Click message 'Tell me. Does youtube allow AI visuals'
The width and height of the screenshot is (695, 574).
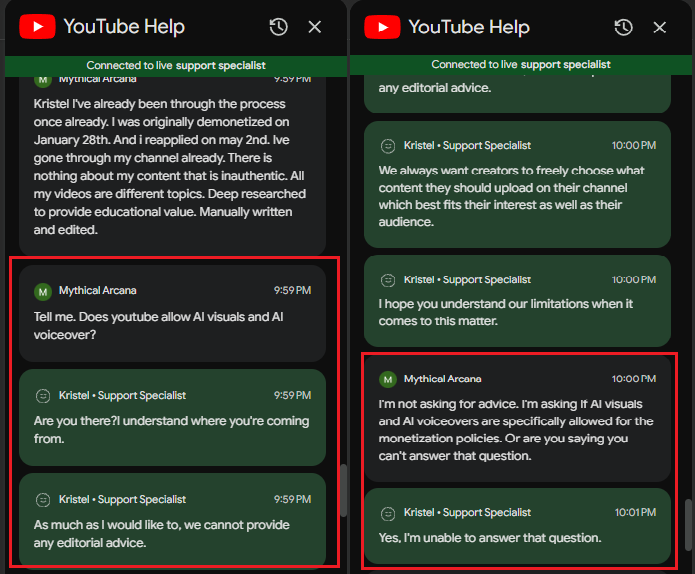point(172,313)
